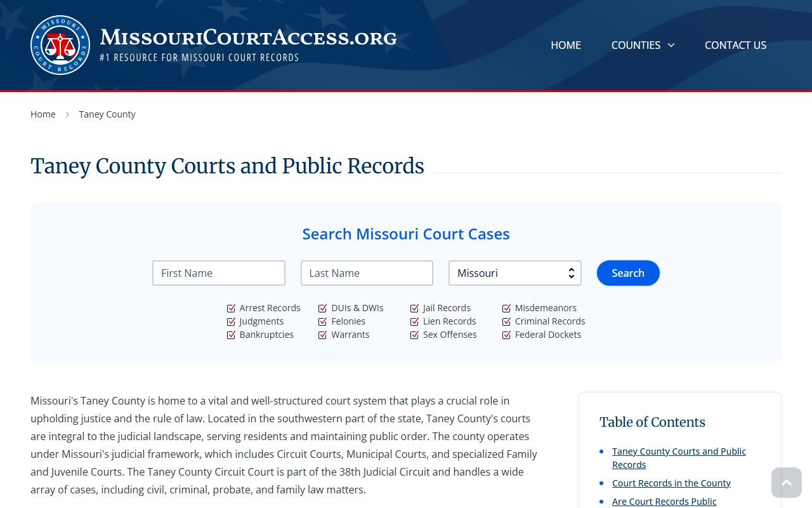Focus the First Name input field

click(219, 273)
